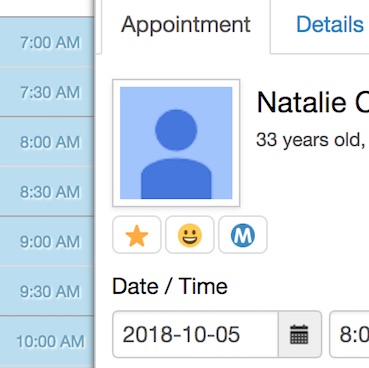Viewport: 369px width, 368px height.
Task: Open the Details tab
Action: point(330,25)
